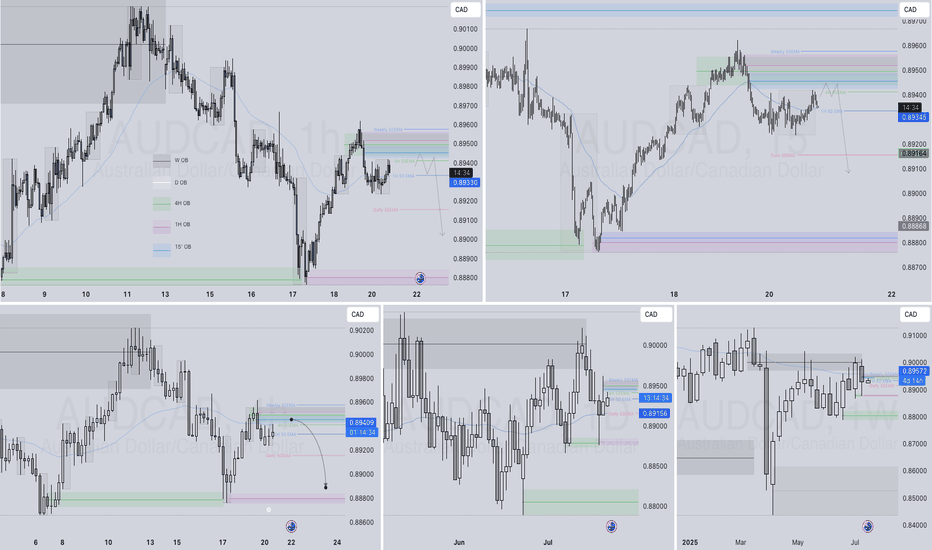Click the 2025 label on the 1W time axis

point(691,542)
